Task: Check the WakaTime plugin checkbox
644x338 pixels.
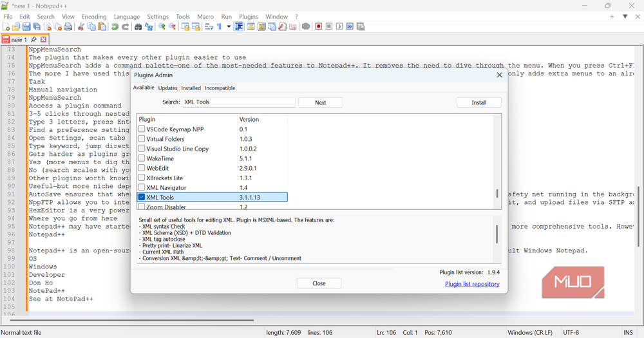Action: (142, 158)
